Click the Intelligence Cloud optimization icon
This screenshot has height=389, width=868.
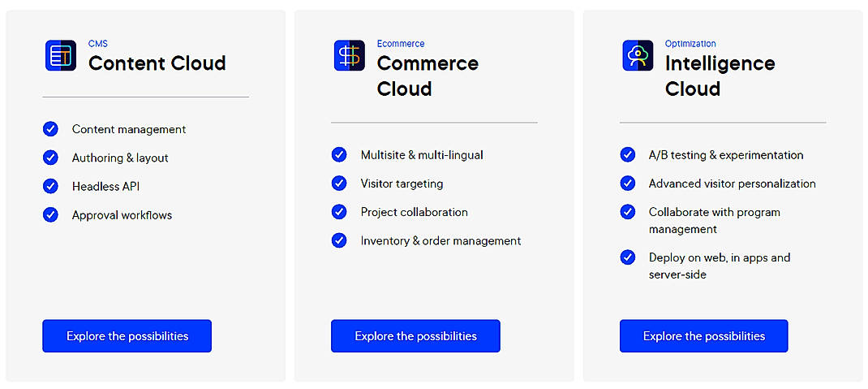coord(638,55)
